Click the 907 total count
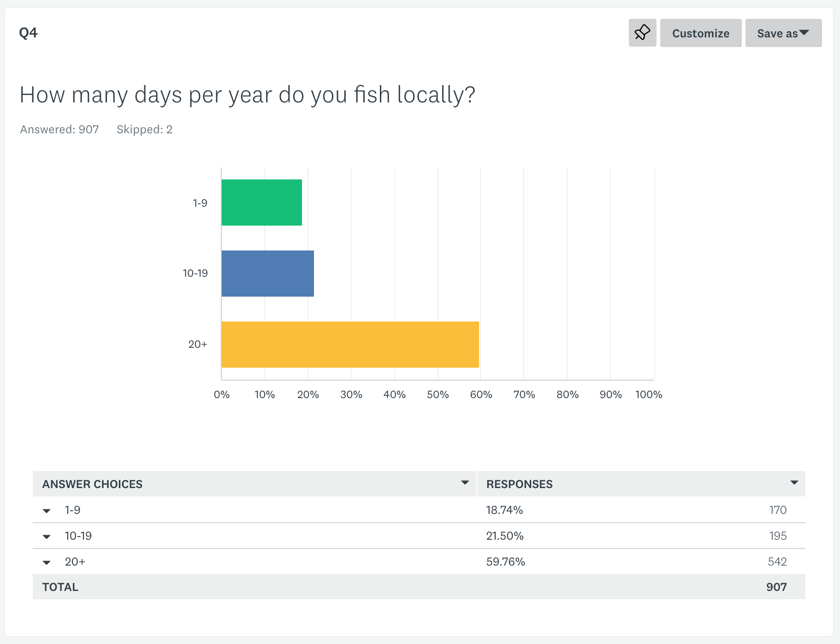The height and width of the screenshot is (644, 840). click(x=776, y=587)
